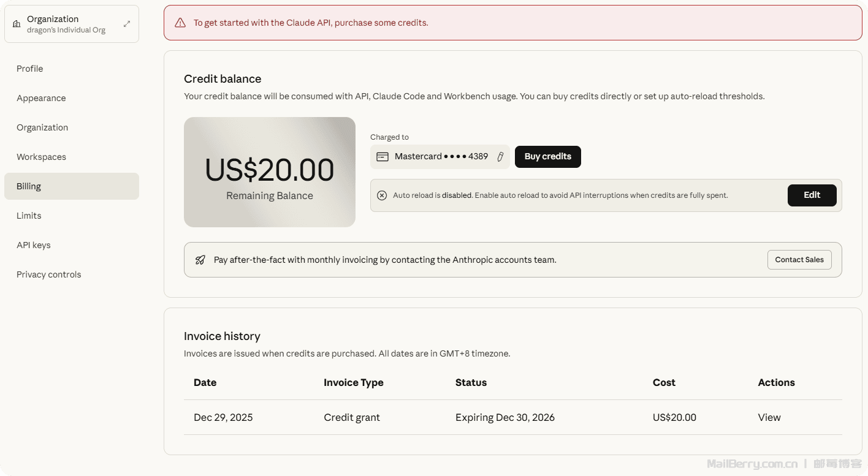Click the organization building icon
Image resolution: width=868 pixels, height=476 pixels.
pyautogui.click(x=17, y=24)
